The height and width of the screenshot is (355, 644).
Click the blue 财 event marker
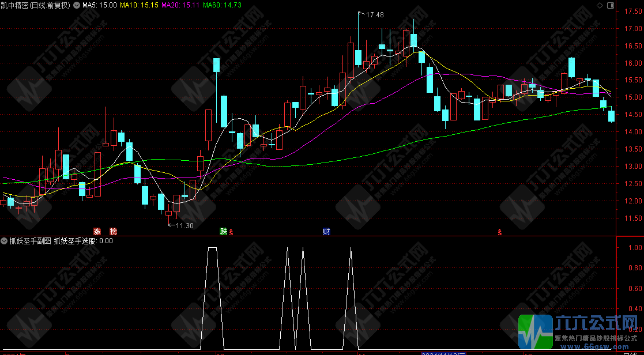(326, 232)
